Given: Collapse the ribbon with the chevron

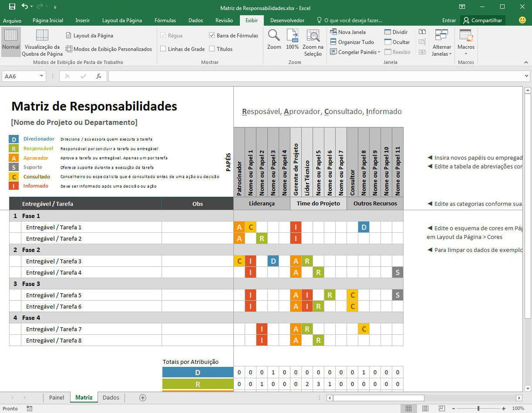Looking at the screenshot, I should [526, 62].
